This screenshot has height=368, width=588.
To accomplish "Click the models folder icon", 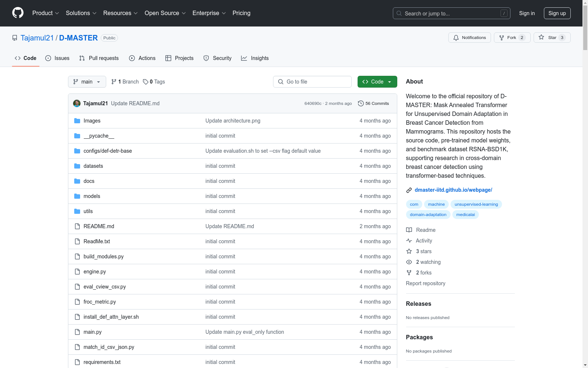I will (77, 196).
